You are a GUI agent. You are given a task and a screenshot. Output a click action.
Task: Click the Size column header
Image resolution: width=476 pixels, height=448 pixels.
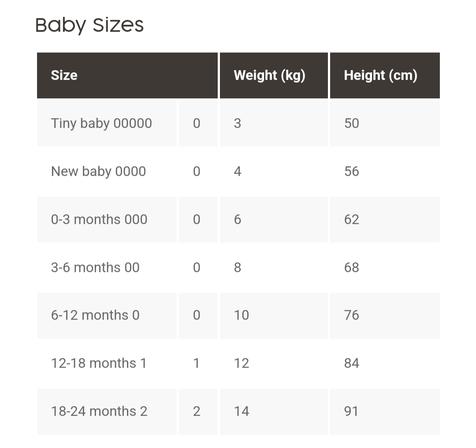64,75
